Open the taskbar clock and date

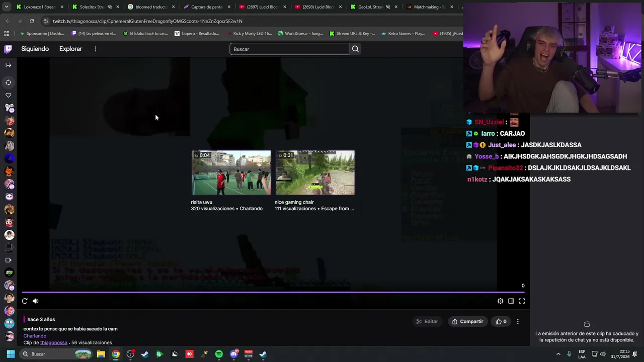coord(620,354)
